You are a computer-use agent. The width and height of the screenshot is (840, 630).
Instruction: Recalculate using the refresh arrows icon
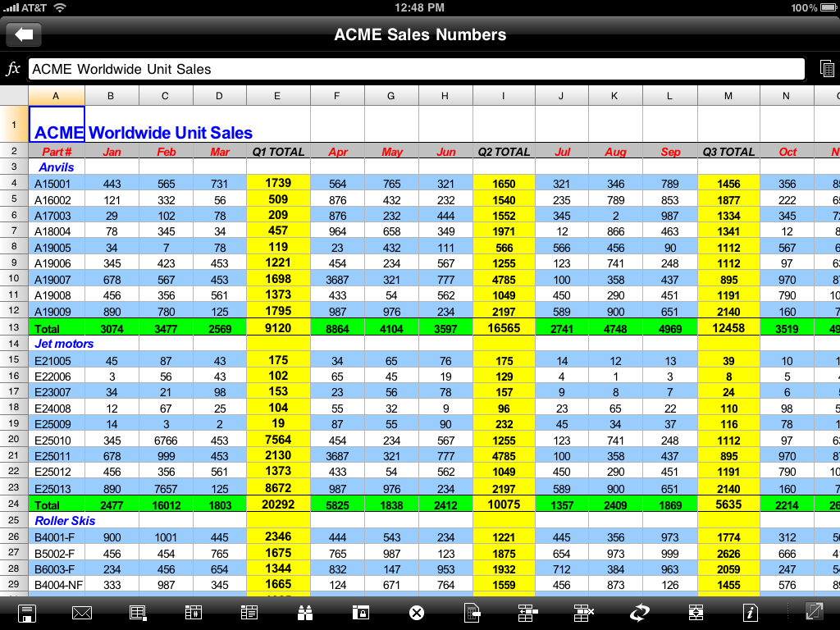[x=639, y=612]
